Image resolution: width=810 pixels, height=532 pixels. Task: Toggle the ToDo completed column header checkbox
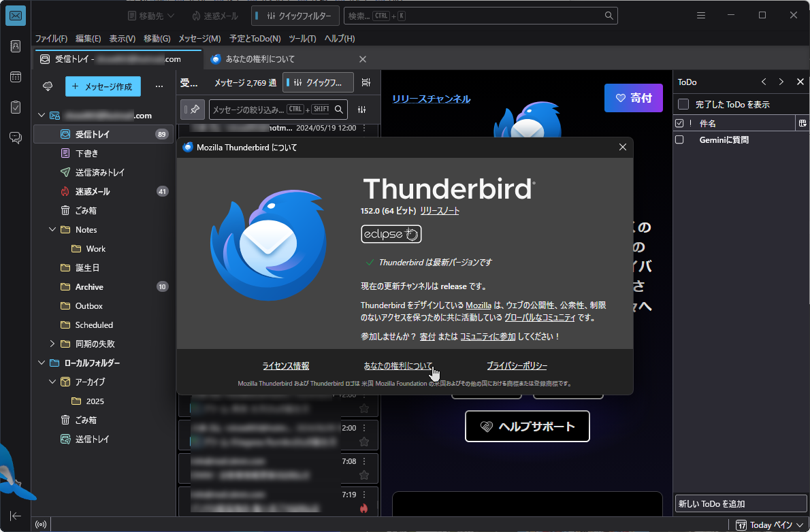(x=680, y=123)
